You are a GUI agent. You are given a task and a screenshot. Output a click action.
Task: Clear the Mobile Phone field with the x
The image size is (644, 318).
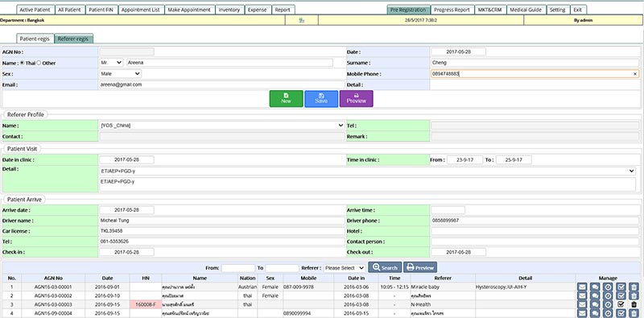(x=635, y=74)
